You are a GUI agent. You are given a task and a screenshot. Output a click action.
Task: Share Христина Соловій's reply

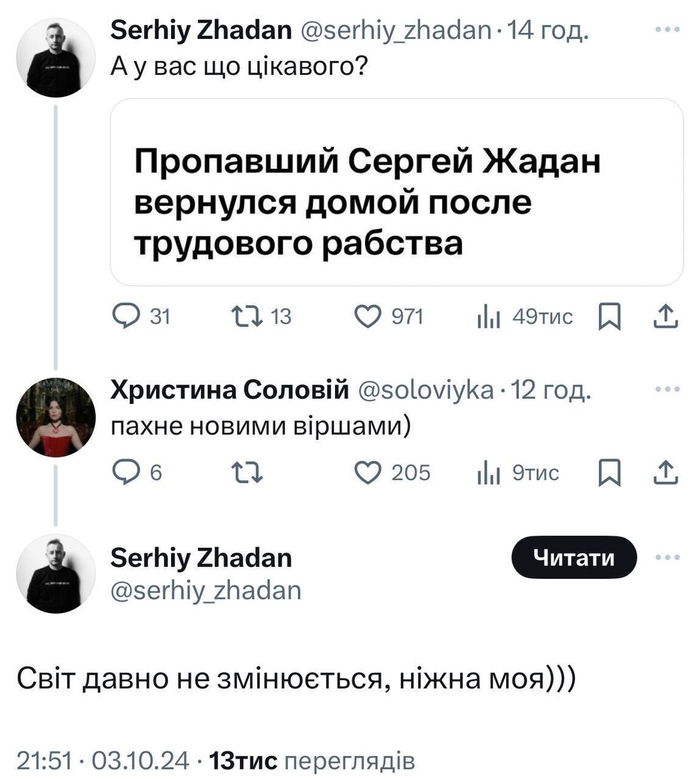click(x=666, y=472)
